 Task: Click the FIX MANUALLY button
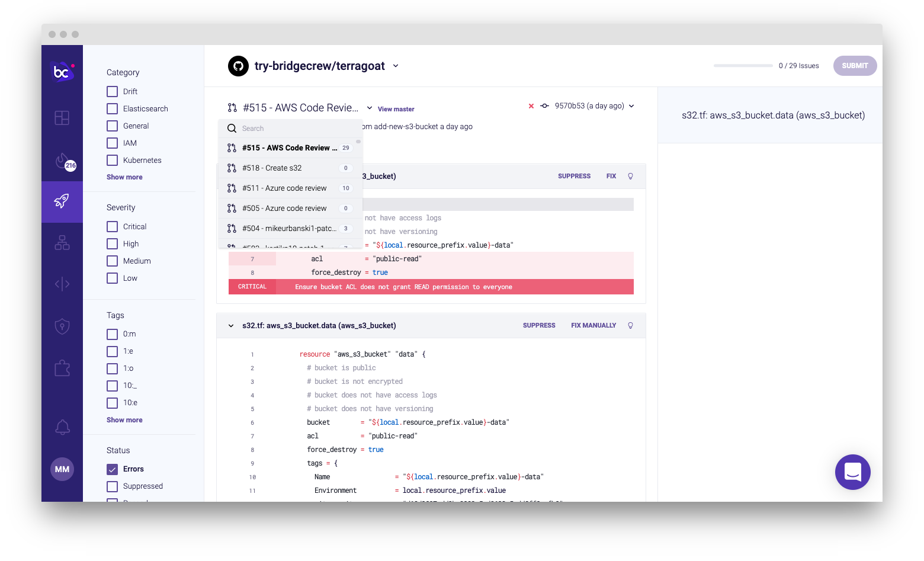[x=593, y=325]
